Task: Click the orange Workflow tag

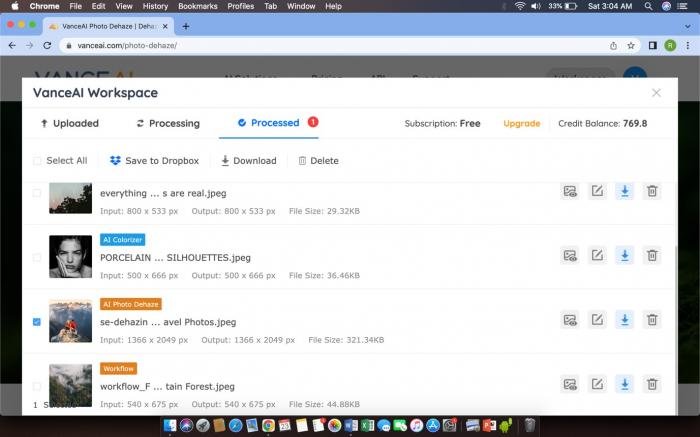Action: coord(118,368)
